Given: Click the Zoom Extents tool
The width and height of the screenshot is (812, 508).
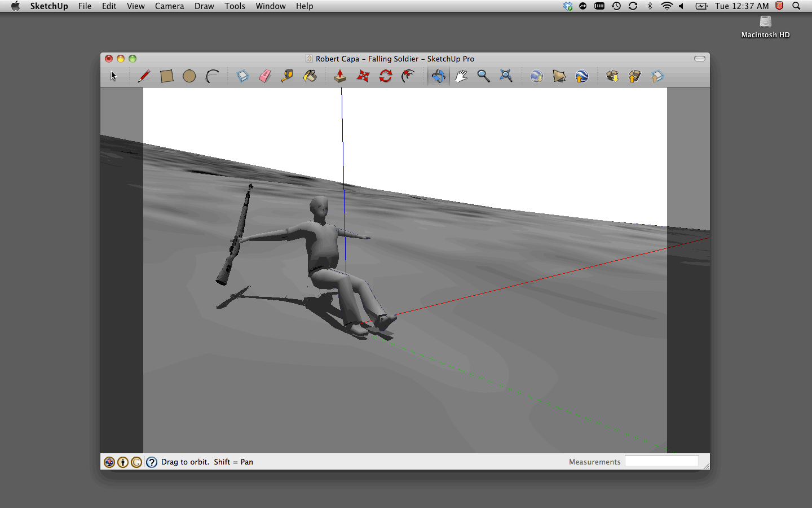Looking at the screenshot, I should coord(506,76).
